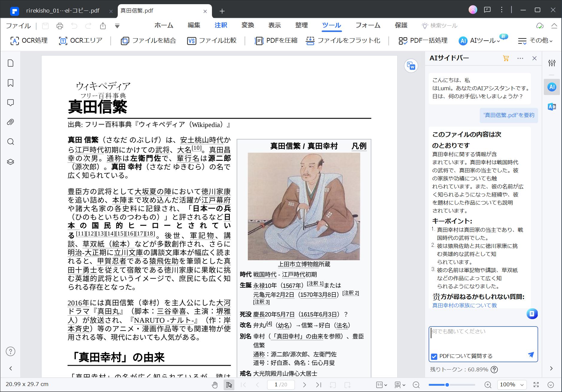Launch the ファイル比較 tool
The width and height of the screenshot is (562, 392).
[211, 41]
